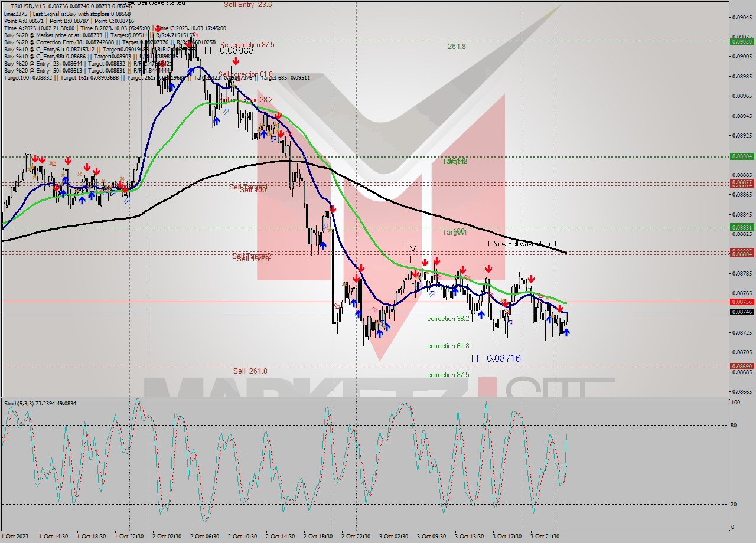This screenshot has width=756, height=543.
Task: Click the 'I V' wave label
Action: [411, 248]
